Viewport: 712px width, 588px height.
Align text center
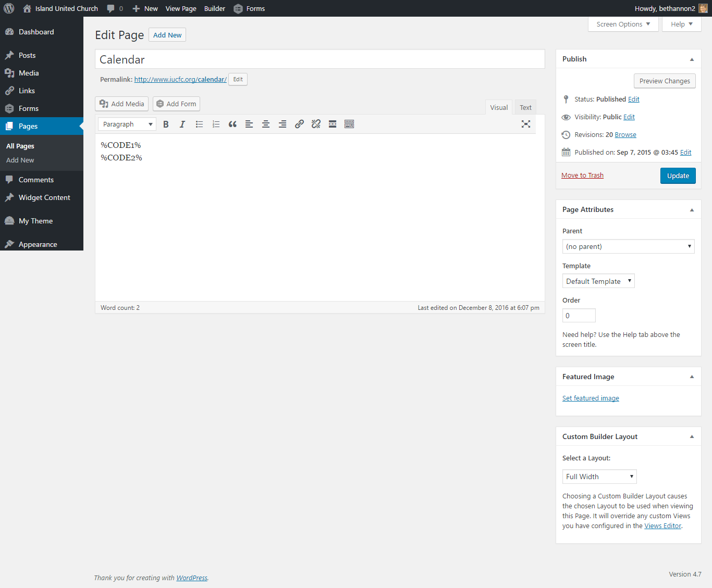click(266, 124)
